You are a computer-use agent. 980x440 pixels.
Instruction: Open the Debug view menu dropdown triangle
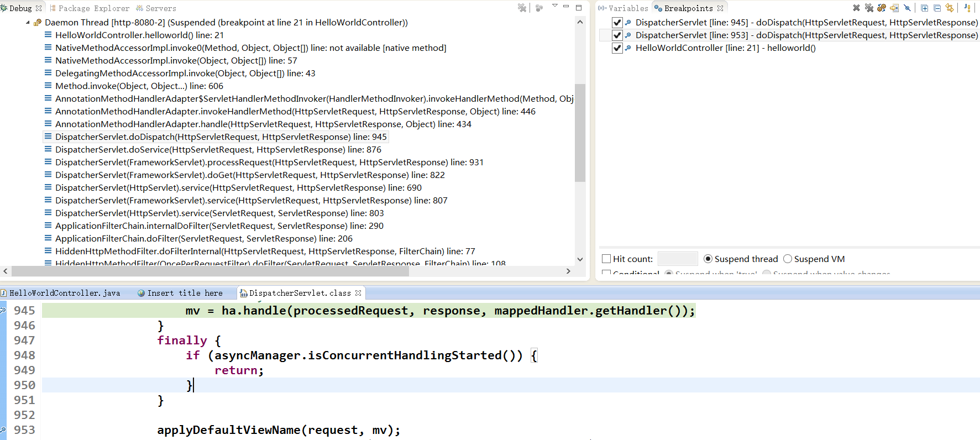[x=555, y=6]
